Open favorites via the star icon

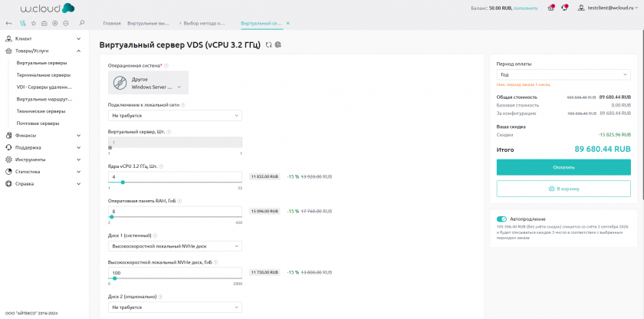34,24
